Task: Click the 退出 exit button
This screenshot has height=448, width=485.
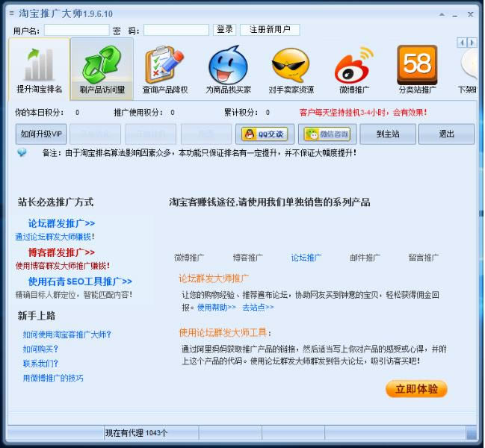Action: point(446,134)
